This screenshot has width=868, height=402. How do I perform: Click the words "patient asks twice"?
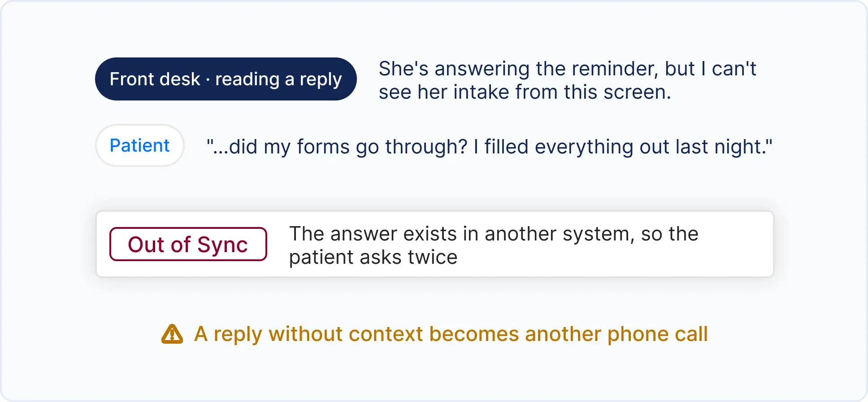click(x=373, y=257)
